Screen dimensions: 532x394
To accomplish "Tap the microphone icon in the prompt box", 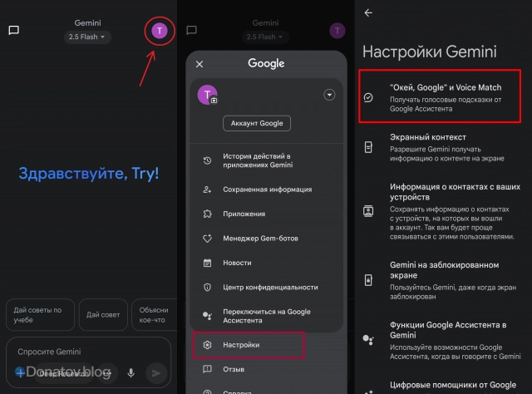I will (131, 373).
